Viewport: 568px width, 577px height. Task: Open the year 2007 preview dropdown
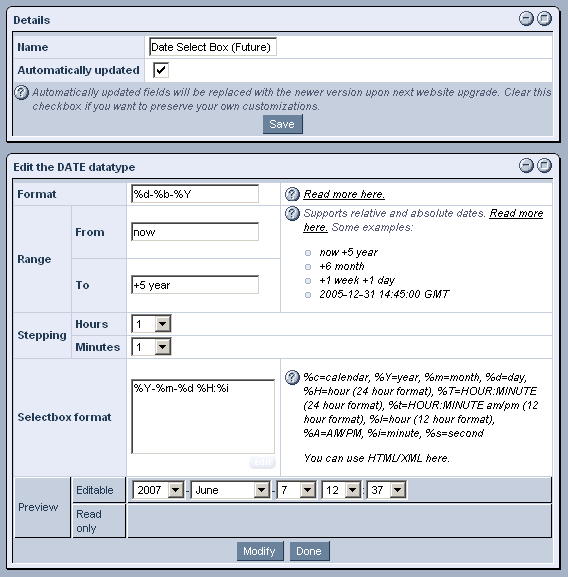coord(158,490)
